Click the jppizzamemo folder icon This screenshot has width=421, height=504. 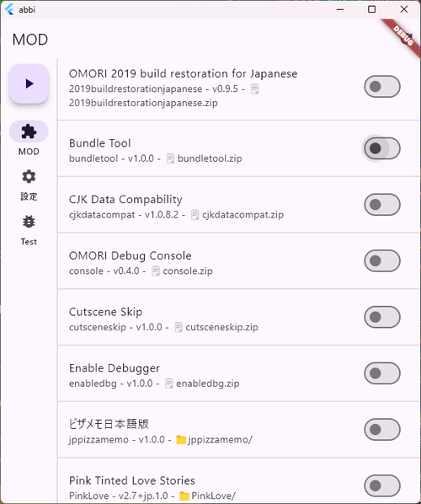(x=181, y=440)
